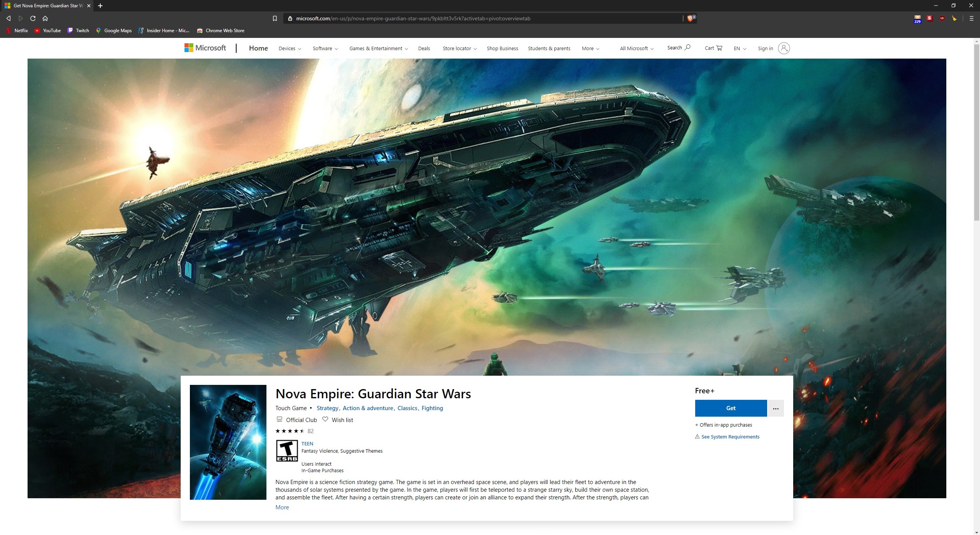Click the star rating with 82 reviews

pyautogui.click(x=294, y=431)
